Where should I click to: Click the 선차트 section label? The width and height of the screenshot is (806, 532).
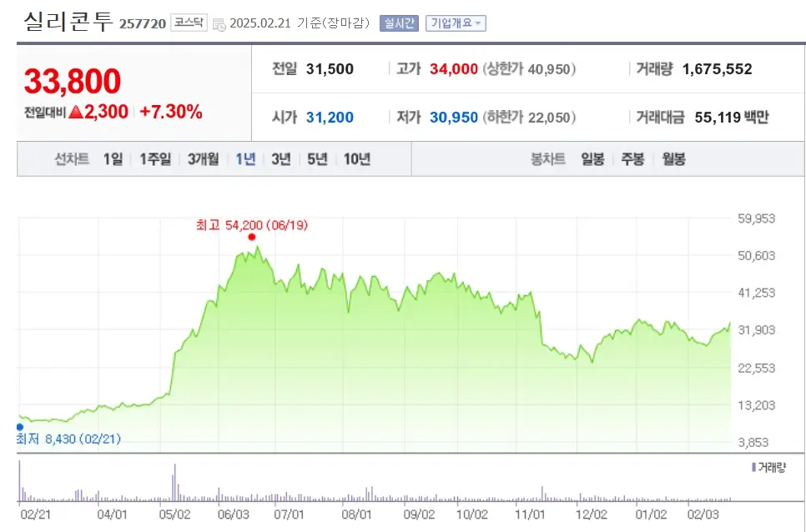tap(72, 159)
